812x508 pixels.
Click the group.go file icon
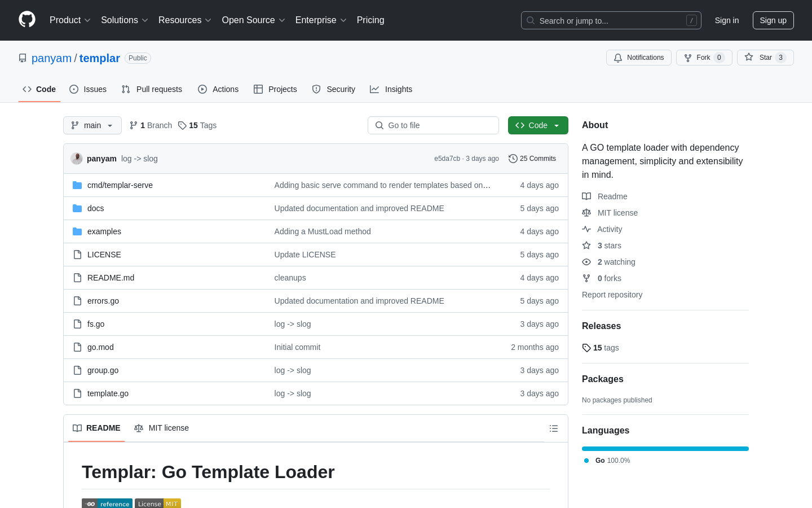[77, 370]
